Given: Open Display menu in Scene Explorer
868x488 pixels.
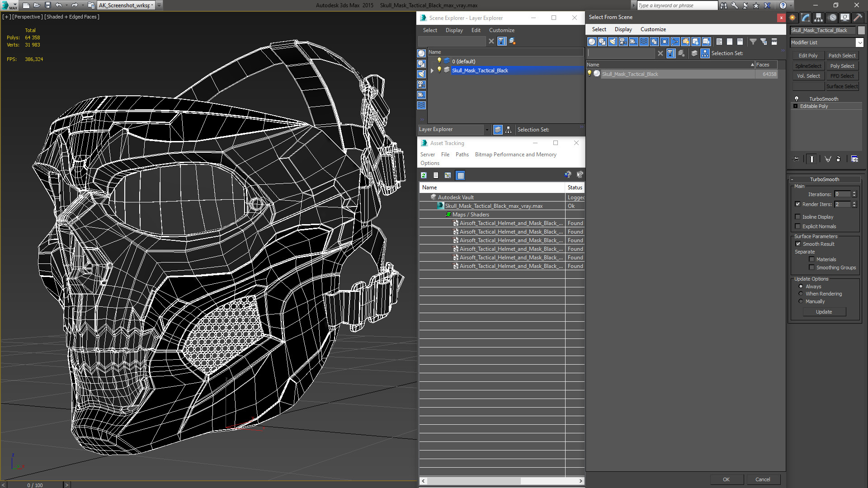Looking at the screenshot, I should pyautogui.click(x=454, y=30).
